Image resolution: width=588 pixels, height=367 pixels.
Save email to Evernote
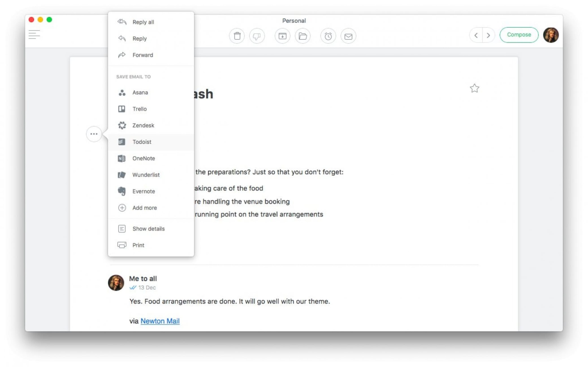[143, 191]
